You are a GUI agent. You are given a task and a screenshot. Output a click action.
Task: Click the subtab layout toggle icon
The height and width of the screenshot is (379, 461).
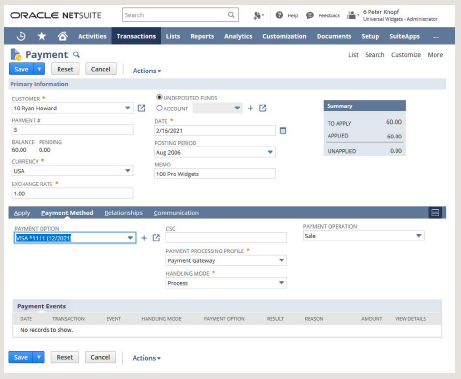435,212
